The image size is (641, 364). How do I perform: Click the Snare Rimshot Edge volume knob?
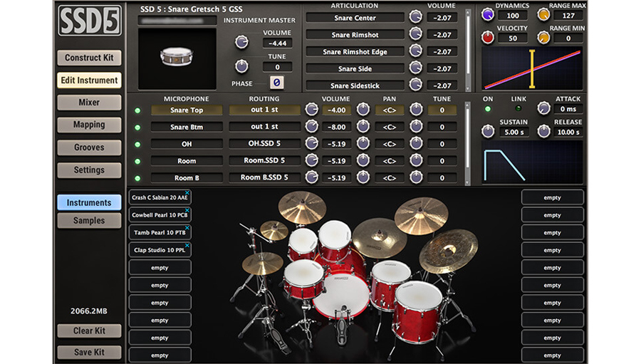(416, 51)
